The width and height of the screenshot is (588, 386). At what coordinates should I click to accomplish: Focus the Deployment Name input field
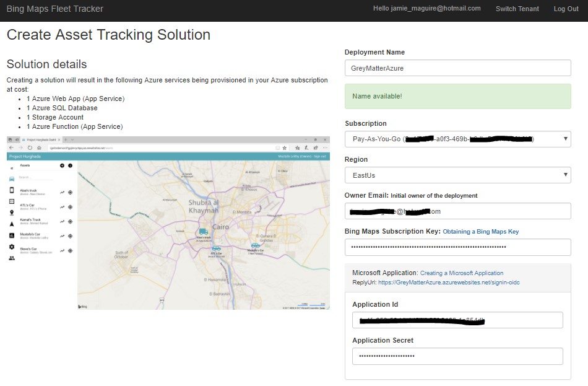pos(458,68)
